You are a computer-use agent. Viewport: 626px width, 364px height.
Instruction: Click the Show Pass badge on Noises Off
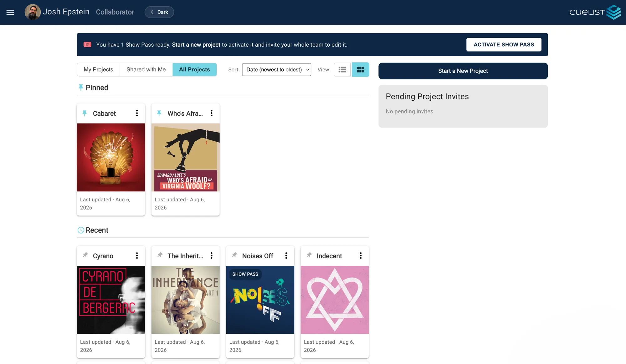[x=245, y=274]
